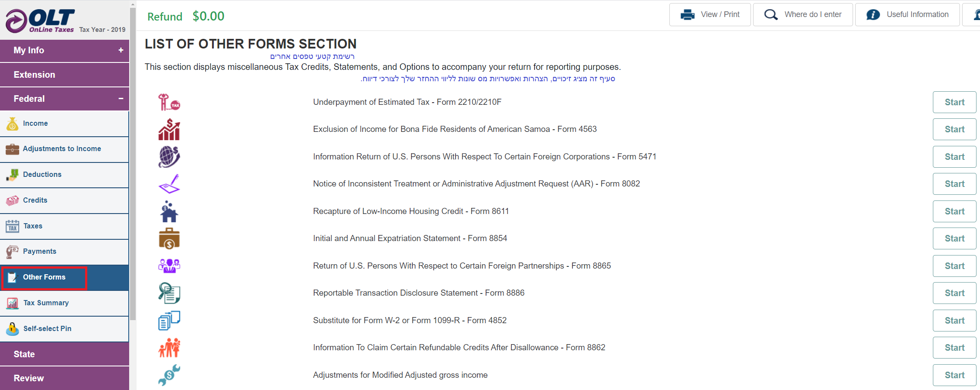
Task: Start Substitute for Form W-2 Form 4852
Action: point(954,321)
